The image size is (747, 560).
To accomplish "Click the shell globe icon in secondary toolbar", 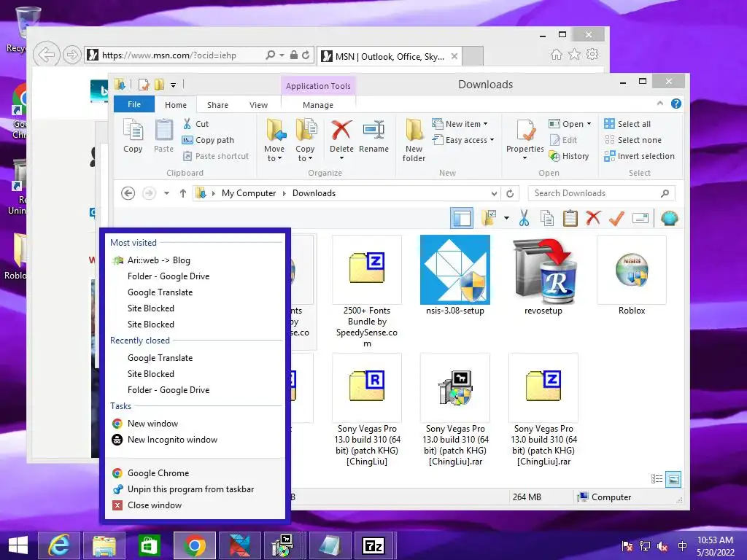I will click(x=670, y=219).
